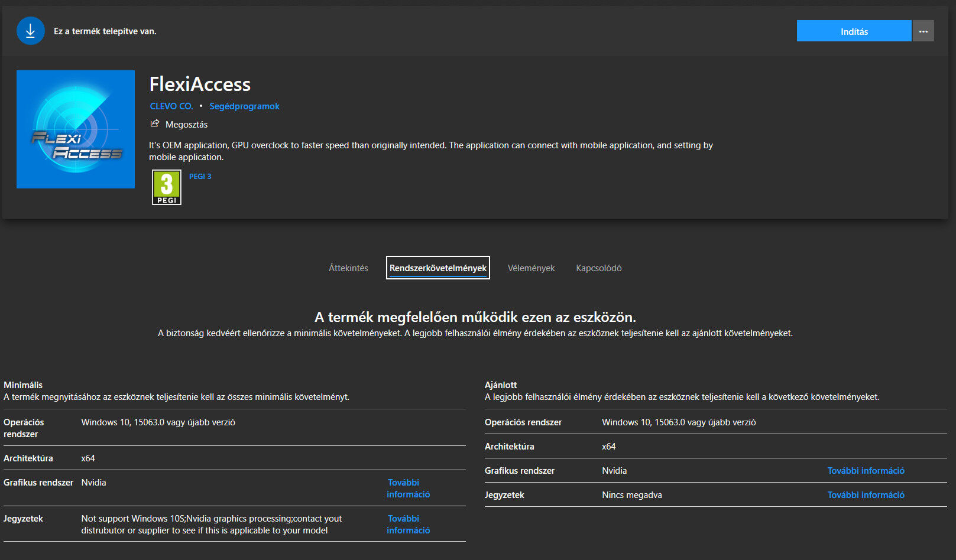Image resolution: width=956 pixels, height=560 pixels.
Task: Switch to the Vélemények tab
Action: click(531, 268)
